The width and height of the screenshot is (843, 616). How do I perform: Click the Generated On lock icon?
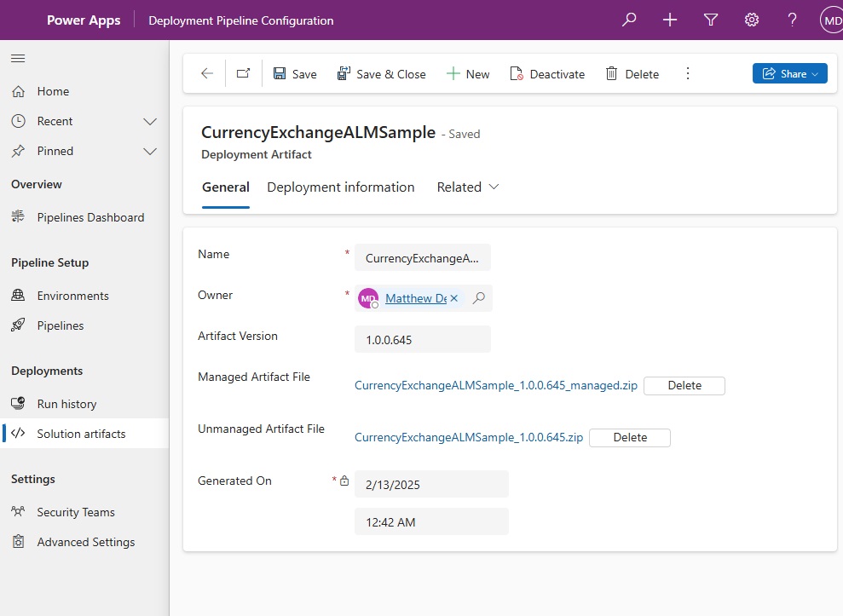pos(344,481)
